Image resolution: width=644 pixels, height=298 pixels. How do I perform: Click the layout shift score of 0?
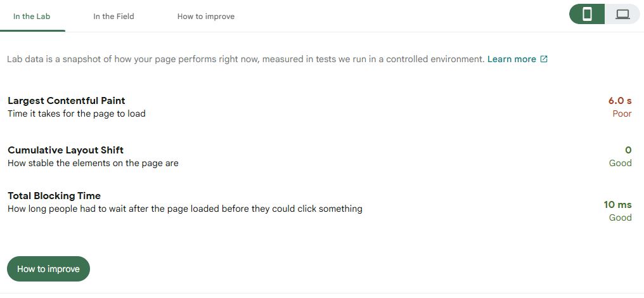click(628, 150)
